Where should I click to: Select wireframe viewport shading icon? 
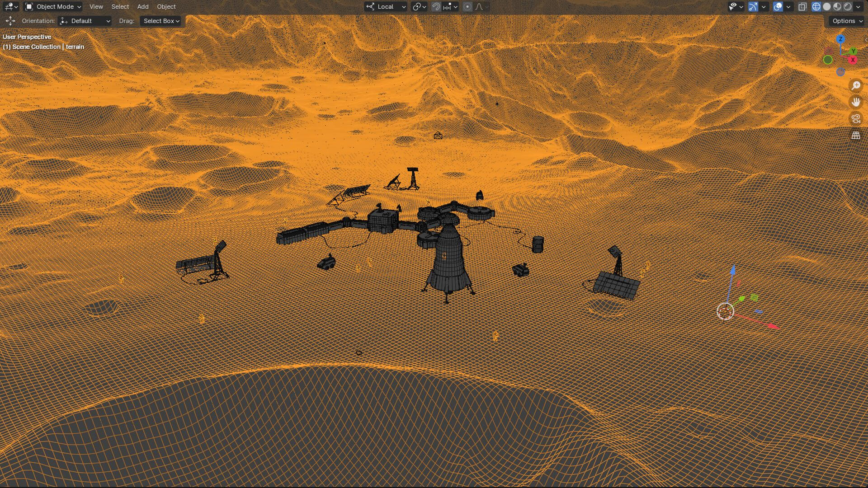(816, 7)
